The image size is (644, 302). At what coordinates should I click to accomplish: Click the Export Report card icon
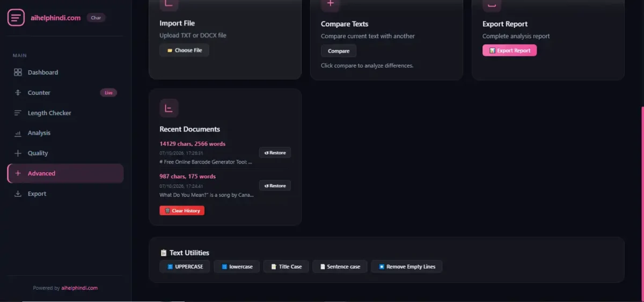(x=492, y=4)
